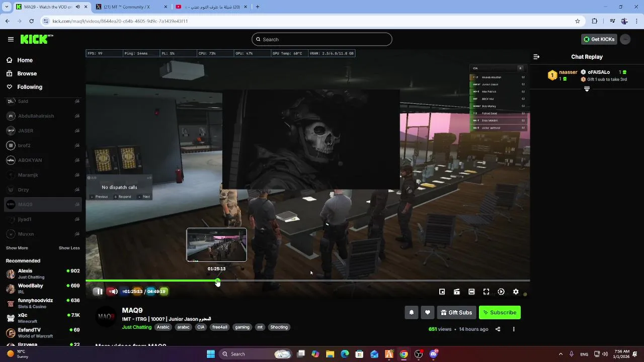Share the video with the share icon

[498, 329]
